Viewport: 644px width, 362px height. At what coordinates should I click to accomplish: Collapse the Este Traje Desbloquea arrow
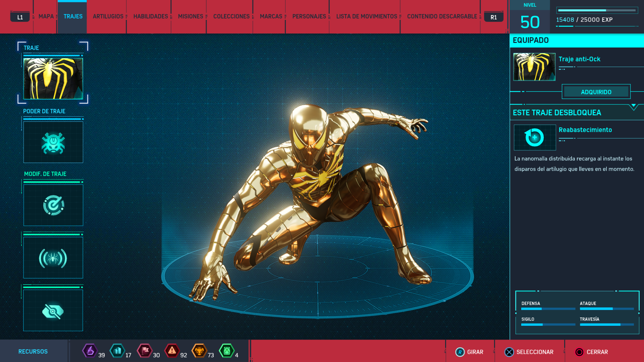tap(633, 107)
